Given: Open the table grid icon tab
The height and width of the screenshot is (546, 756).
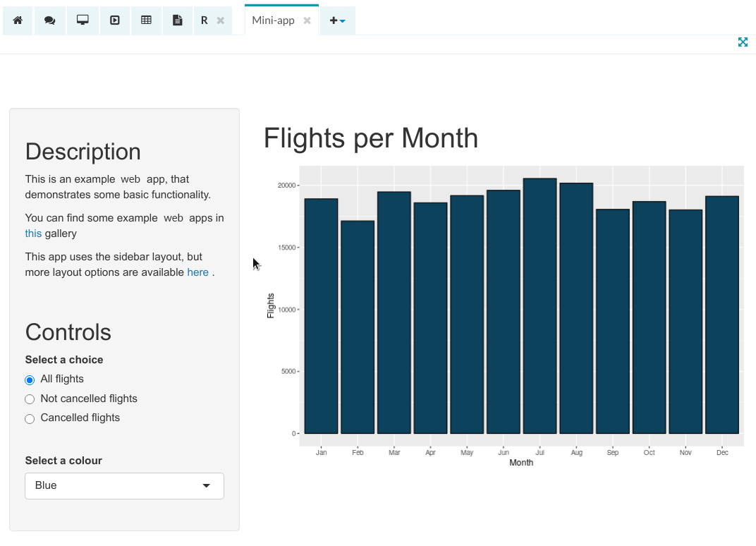Looking at the screenshot, I should click(x=147, y=20).
